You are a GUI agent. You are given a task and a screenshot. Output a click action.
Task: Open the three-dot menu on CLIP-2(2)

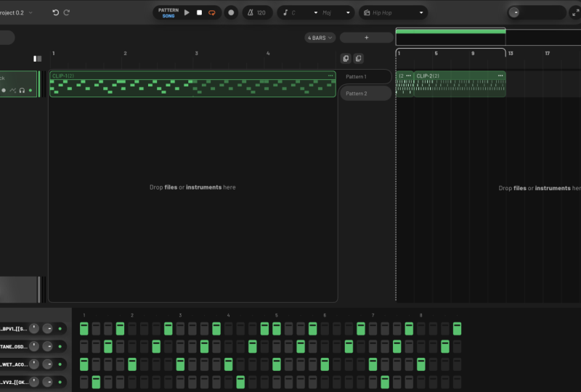coord(500,75)
